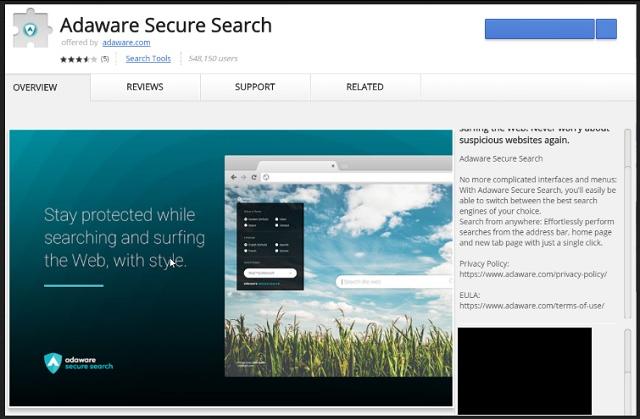Click back arrow in the preview browser

pyautogui.click(x=233, y=177)
